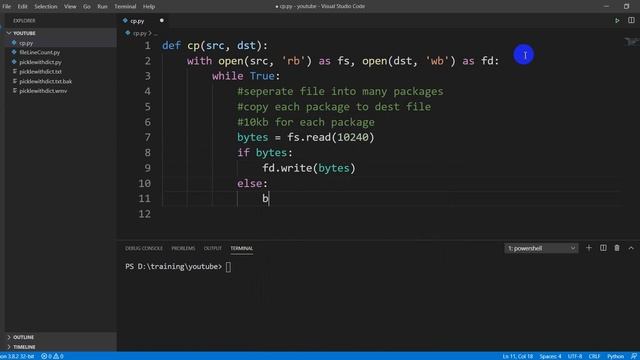Switch to the Terminal panel tab

coord(242,248)
